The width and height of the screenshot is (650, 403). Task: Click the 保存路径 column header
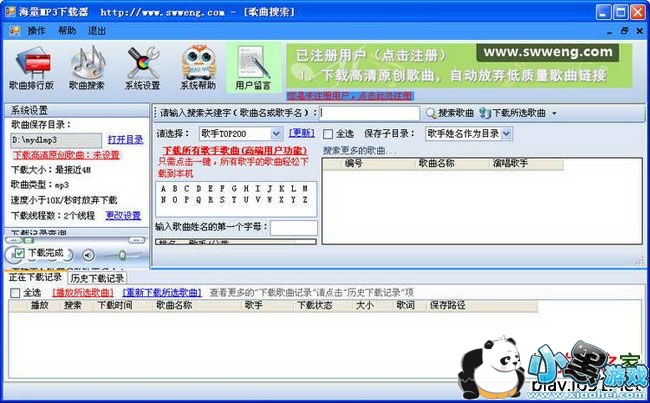448,306
